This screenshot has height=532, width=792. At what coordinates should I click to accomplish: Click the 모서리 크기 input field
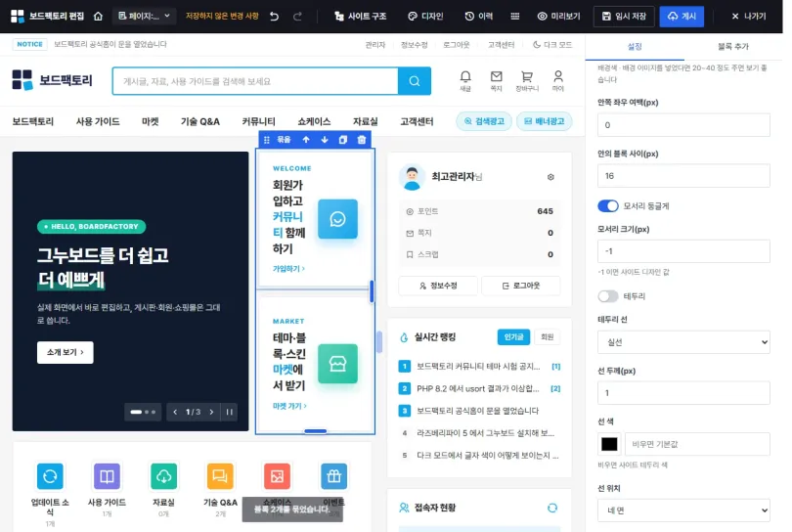683,251
